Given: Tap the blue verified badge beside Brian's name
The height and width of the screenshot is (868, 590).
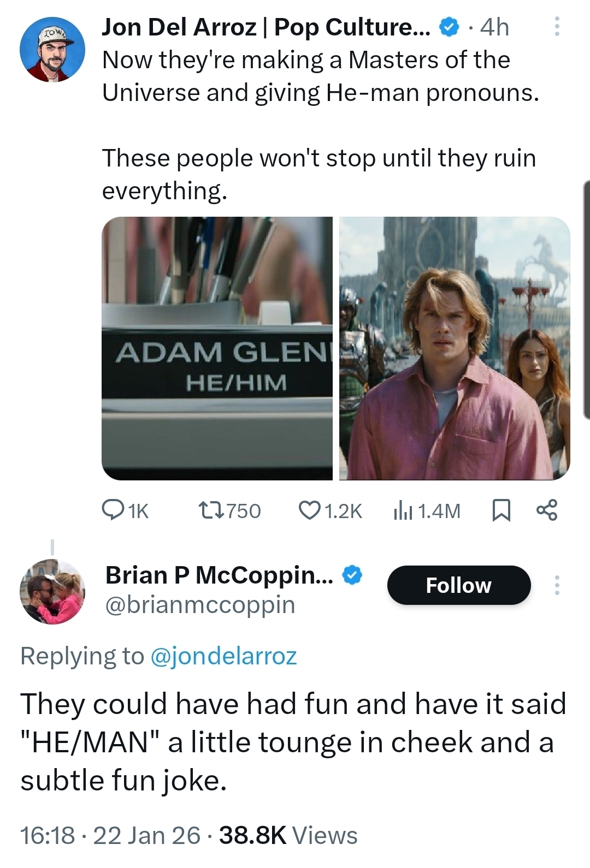Looking at the screenshot, I should coord(352,575).
